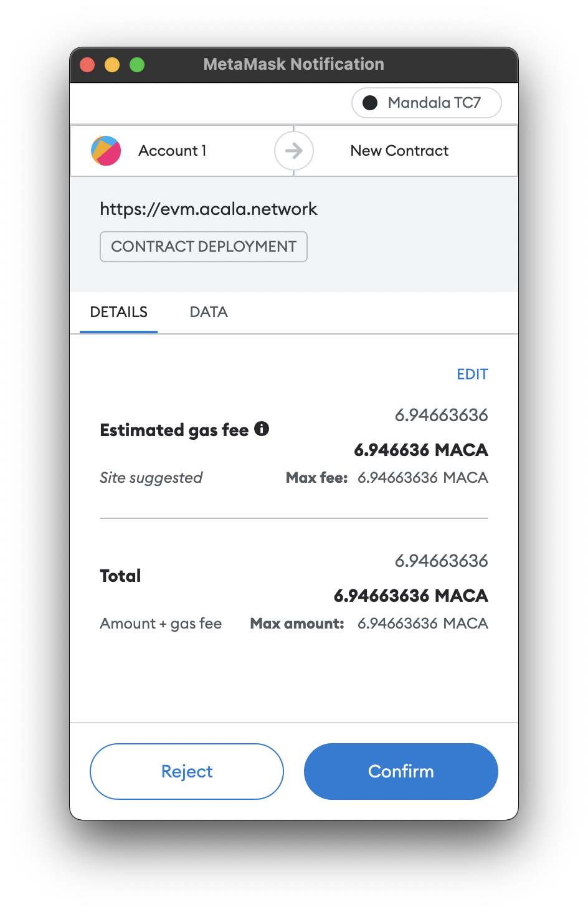This screenshot has width=588, height=912.
Task: Click the Account 1 sender name
Action: click(173, 151)
